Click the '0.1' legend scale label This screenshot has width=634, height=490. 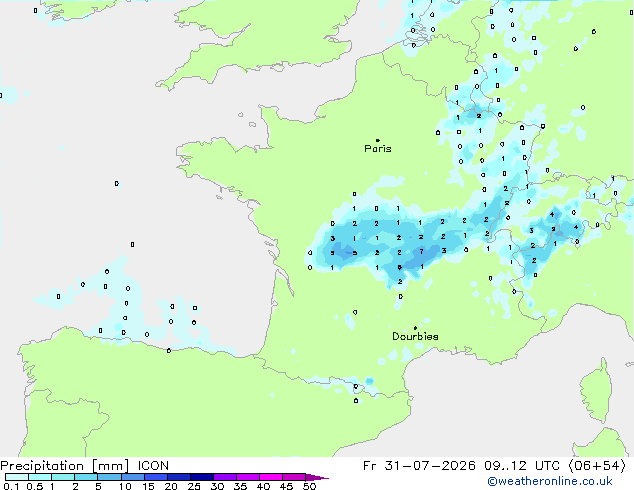(x=11, y=486)
